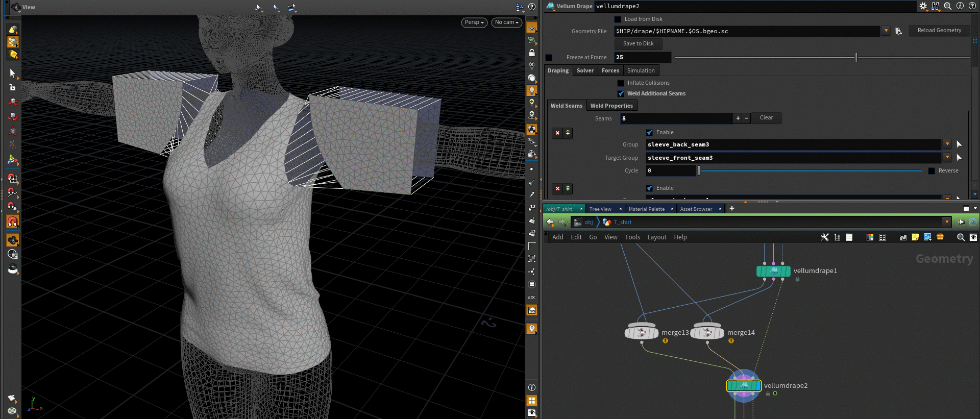980x419 pixels.
Task: Toggle Enable for the first weld seam
Action: [x=649, y=133]
